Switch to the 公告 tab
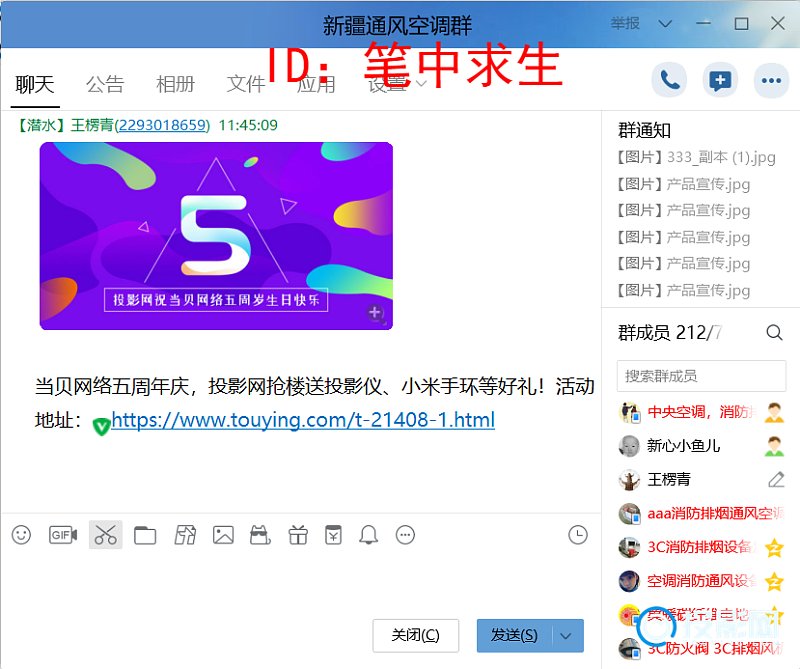800x669 pixels. (105, 84)
